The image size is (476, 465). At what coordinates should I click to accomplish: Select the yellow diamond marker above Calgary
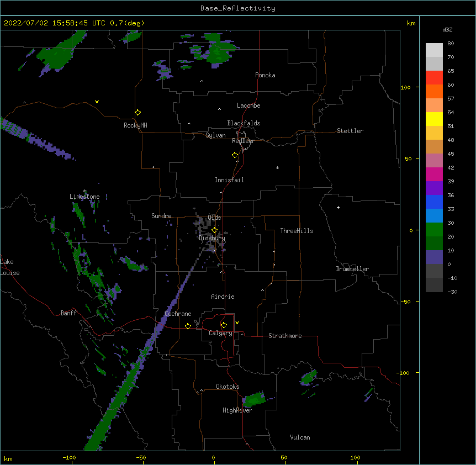224,325
